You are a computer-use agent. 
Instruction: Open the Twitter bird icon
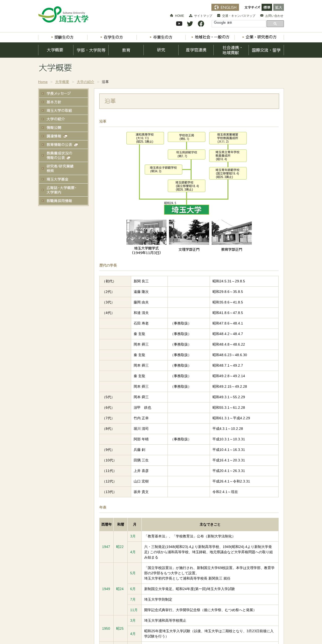[190, 24]
